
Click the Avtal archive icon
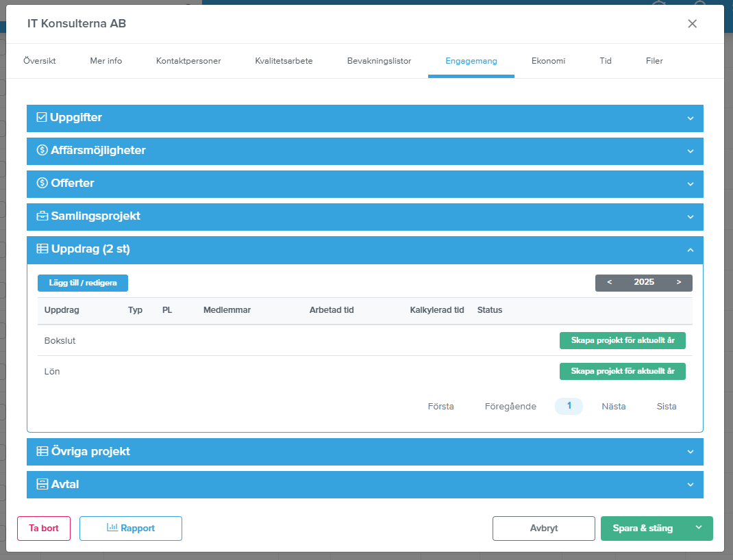pos(42,485)
